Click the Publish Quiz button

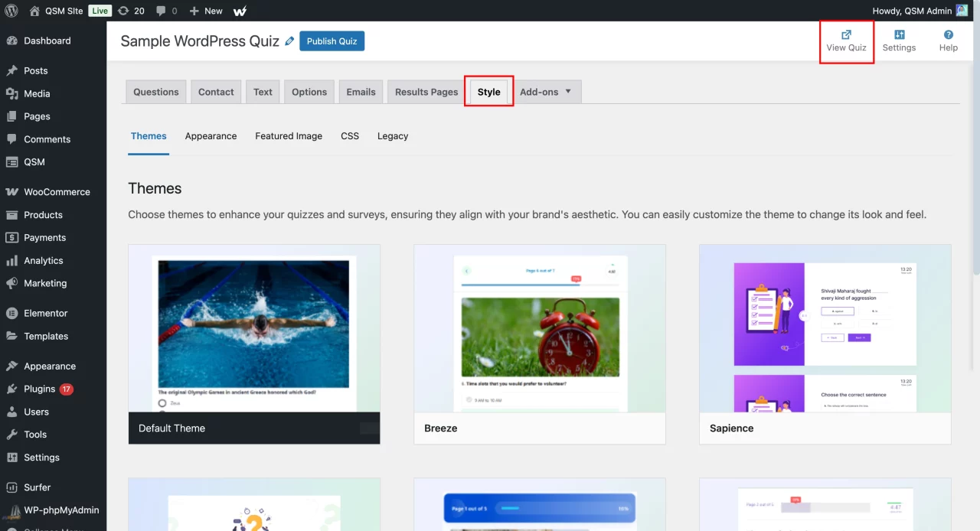click(x=332, y=41)
